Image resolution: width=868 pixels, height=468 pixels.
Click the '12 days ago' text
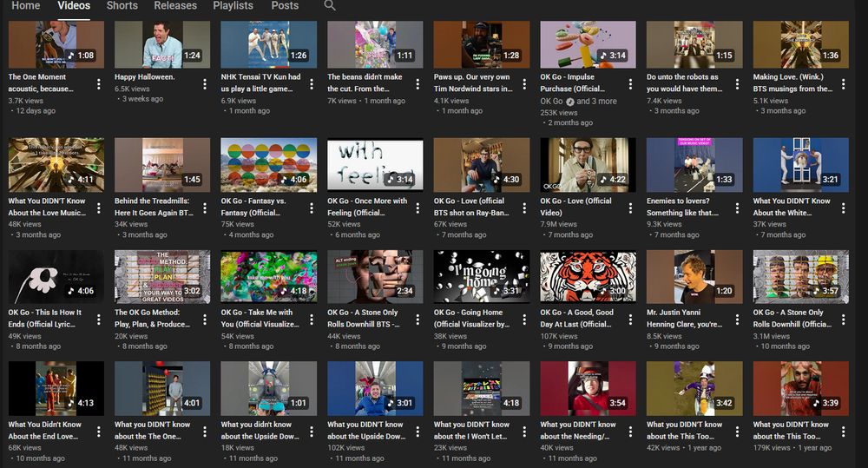click(36, 111)
